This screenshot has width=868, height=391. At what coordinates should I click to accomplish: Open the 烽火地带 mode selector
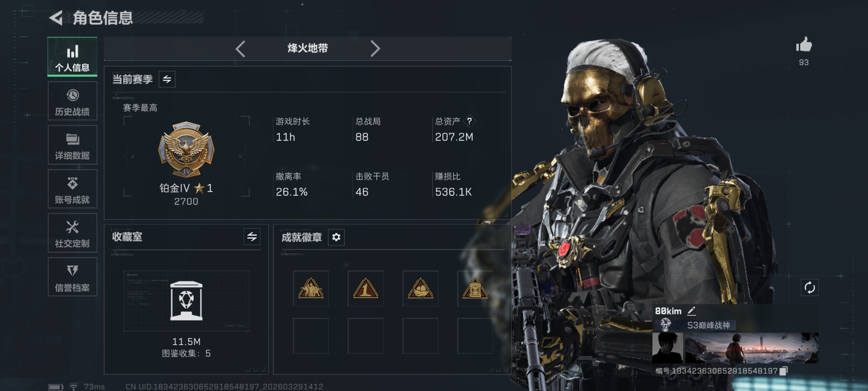308,48
